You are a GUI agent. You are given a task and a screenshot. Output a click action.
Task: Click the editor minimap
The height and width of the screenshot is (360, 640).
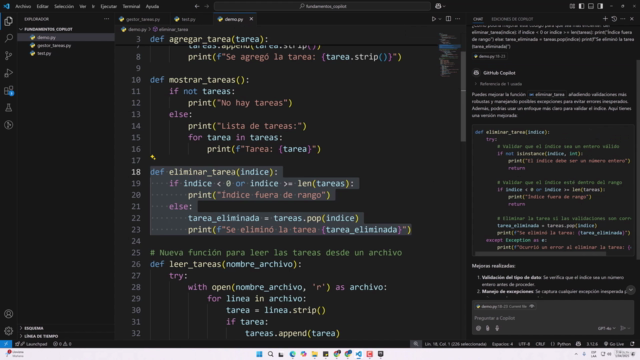click(449, 55)
